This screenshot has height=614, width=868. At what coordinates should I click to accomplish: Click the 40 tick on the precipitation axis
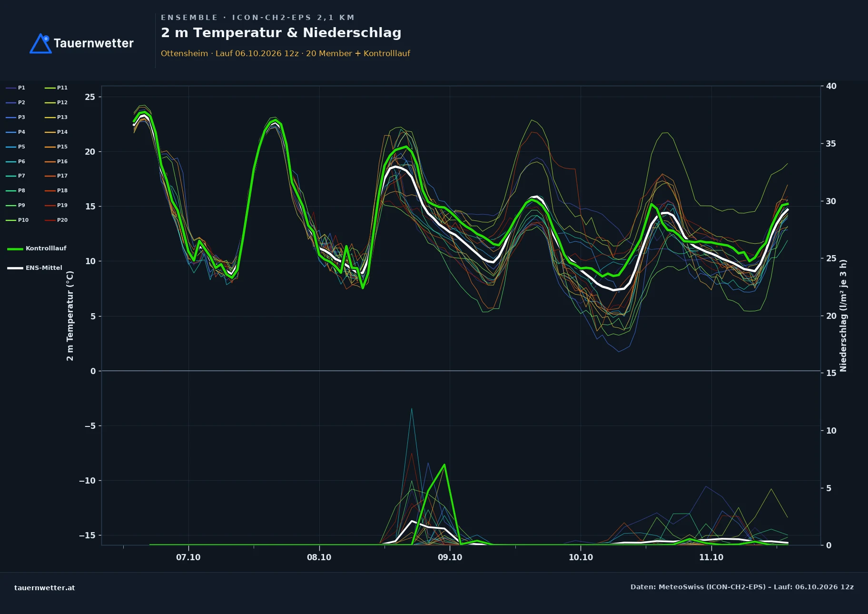[x=831, y=86]
